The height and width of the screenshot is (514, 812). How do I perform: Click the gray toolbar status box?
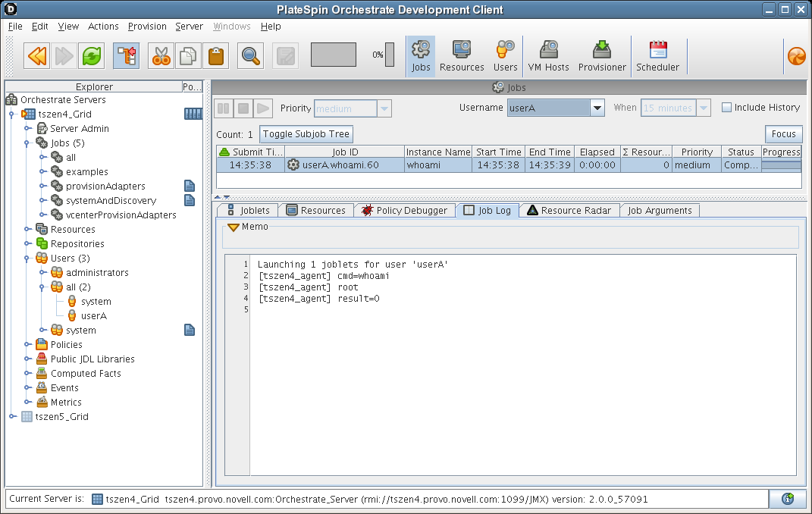[333, 55]
